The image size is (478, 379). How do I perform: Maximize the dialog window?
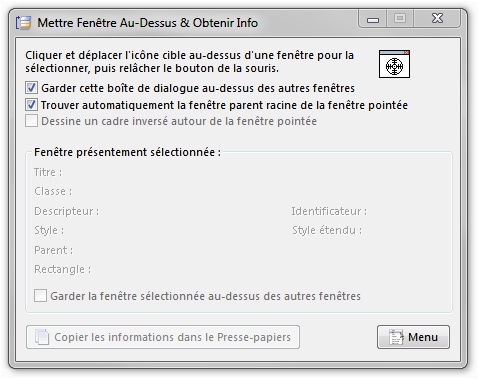400,19
